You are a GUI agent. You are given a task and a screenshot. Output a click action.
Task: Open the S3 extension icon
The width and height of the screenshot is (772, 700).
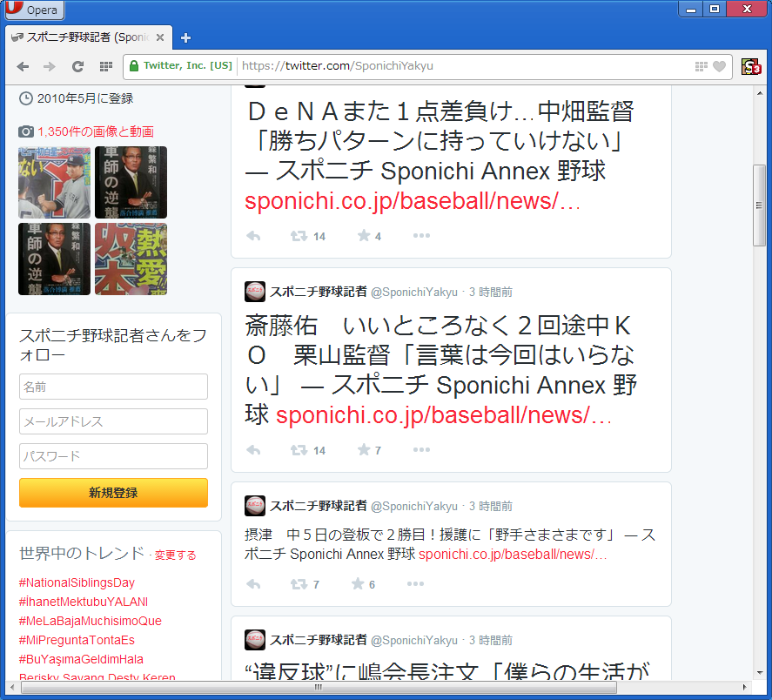pos(751,66)
